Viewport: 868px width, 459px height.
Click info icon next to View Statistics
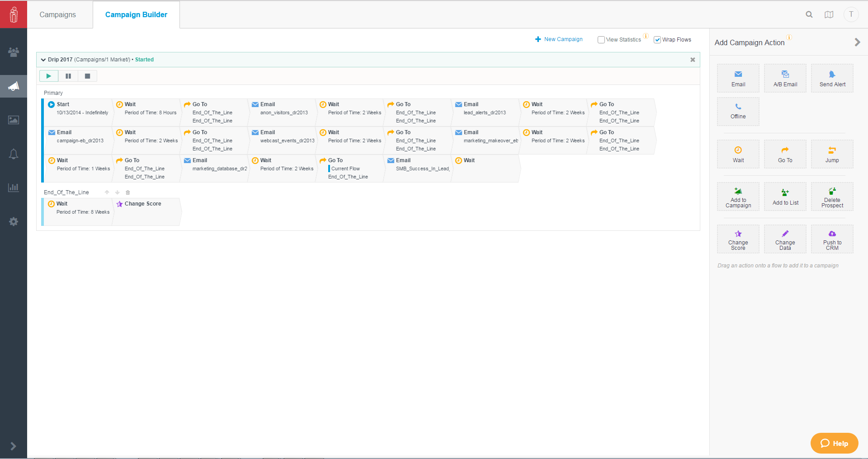click(x=646, y=36)
